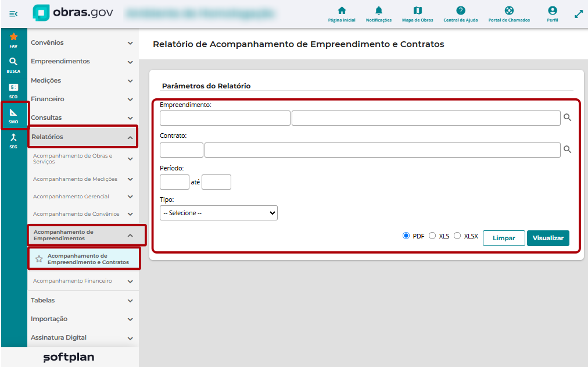Click Período end date field
The width and height of the screenshot is (588, 367).
[x=216, y=182]
